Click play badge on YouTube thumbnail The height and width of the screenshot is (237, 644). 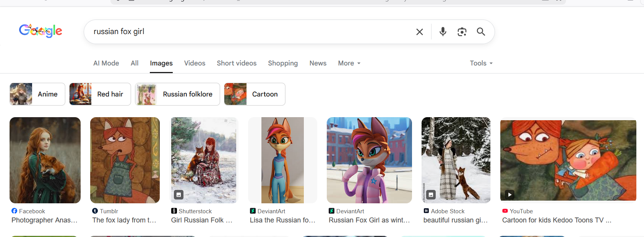(509, 195)
